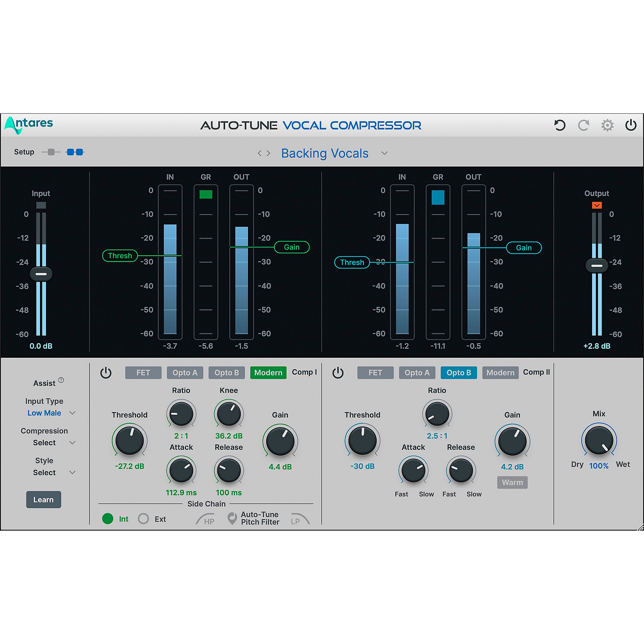The height and width of the screenshot is (644, 644).
Task: Click the Comp II Attack knob
Action: click(x=413, y=470)
